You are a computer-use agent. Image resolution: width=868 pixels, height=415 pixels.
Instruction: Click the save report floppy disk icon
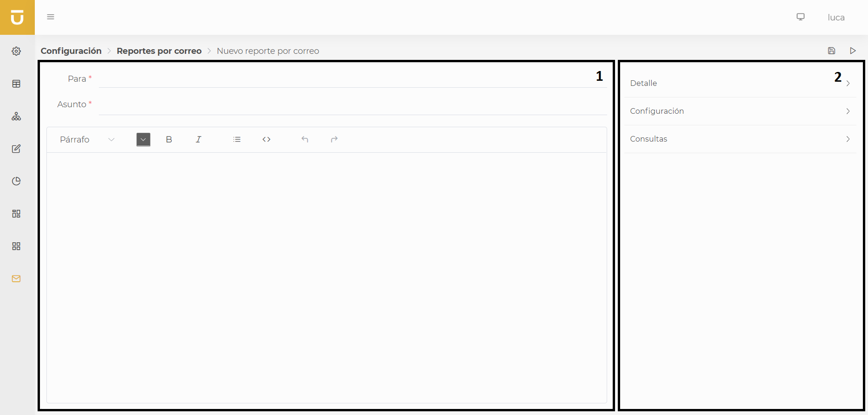[x=831, y=51]
